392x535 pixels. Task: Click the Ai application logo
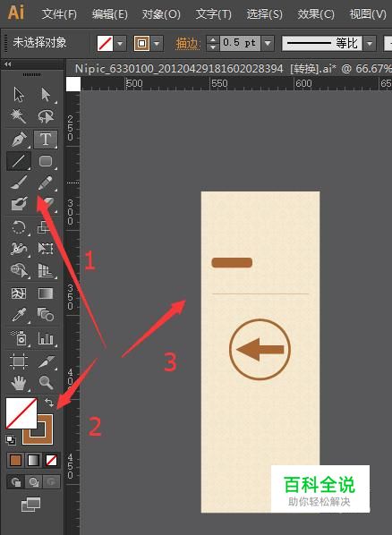point(16,13)
